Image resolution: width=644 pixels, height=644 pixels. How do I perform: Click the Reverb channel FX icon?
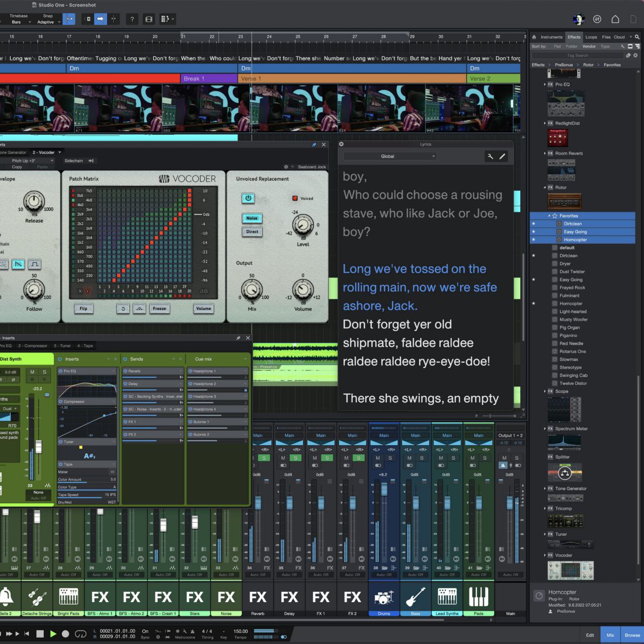tap(258, 597)
